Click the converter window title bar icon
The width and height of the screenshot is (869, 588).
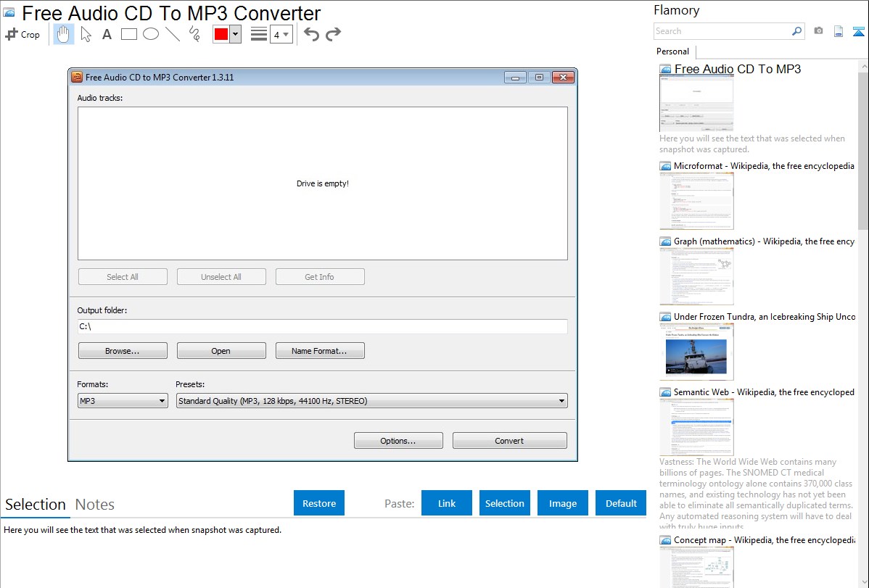77,77
